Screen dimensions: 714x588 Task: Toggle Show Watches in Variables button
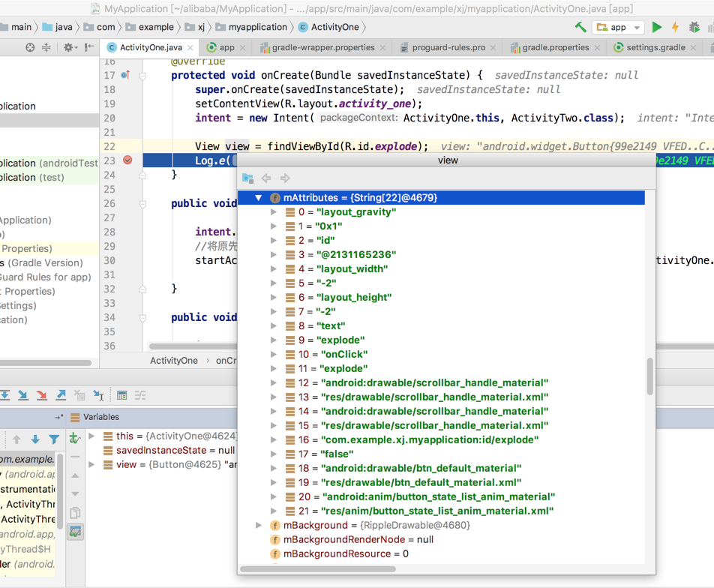tap(76, 532)
